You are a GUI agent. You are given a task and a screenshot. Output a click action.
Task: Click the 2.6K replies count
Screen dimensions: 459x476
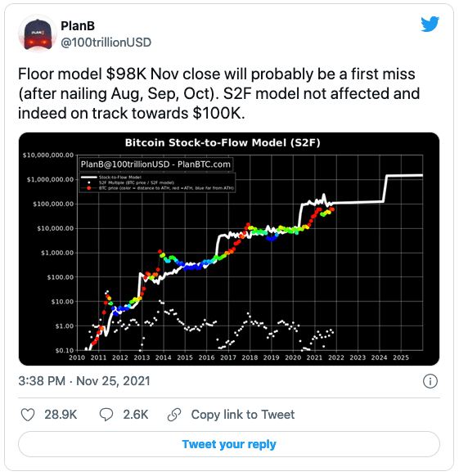tap(136, 415)
